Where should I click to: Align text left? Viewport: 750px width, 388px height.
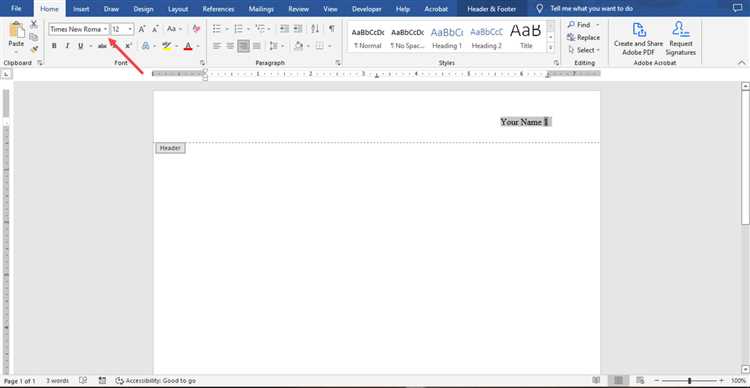(217, 46)
